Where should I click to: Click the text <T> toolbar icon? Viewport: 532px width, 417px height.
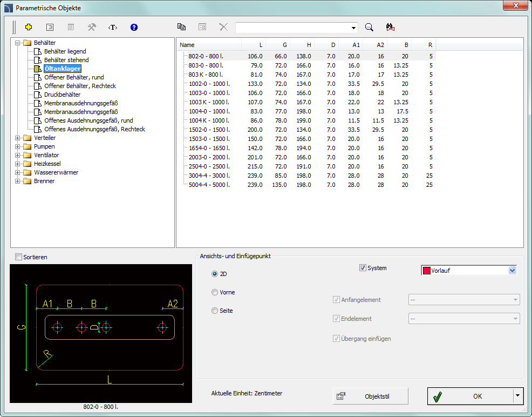(x=112, y=27)
